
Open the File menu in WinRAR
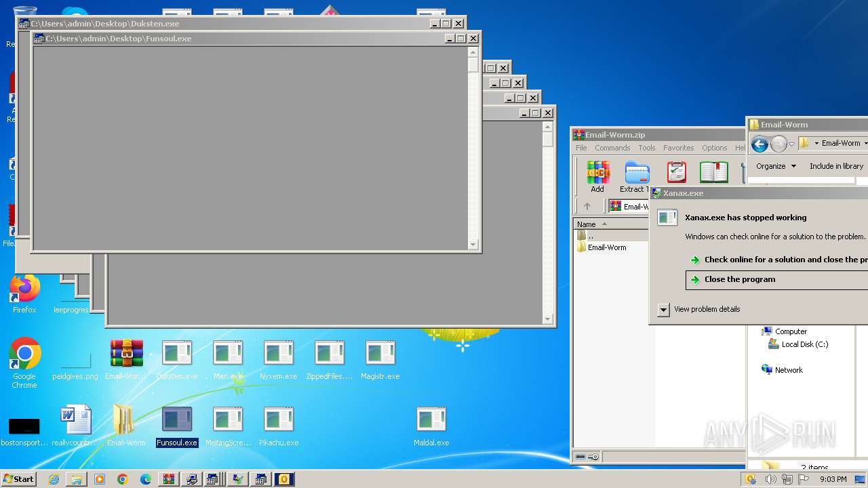tap(581, 148)
